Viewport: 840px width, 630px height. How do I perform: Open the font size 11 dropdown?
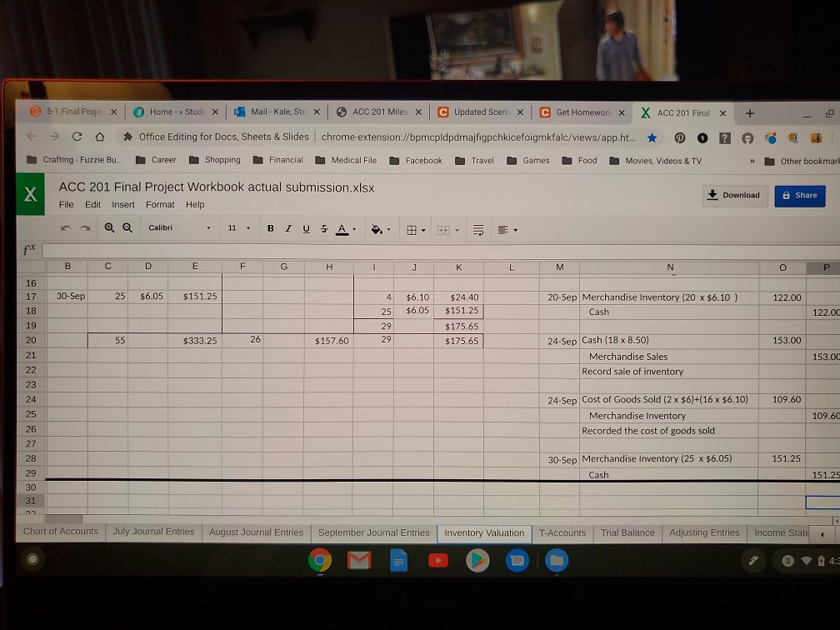239,227
